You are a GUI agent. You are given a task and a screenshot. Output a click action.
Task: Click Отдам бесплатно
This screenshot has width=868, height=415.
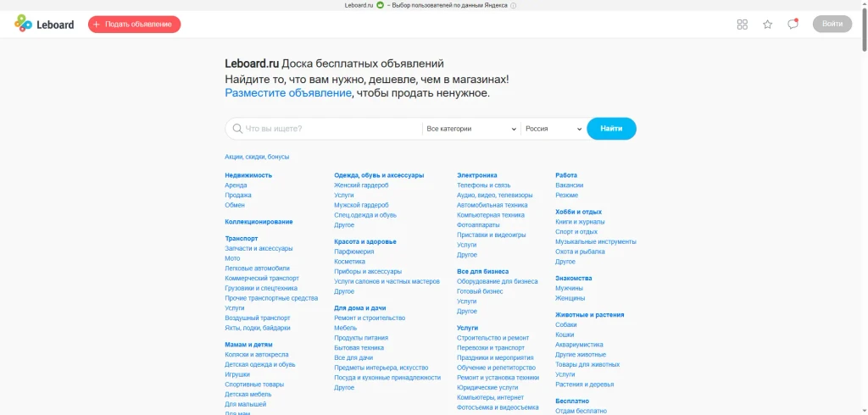click(x=581, y=411)
